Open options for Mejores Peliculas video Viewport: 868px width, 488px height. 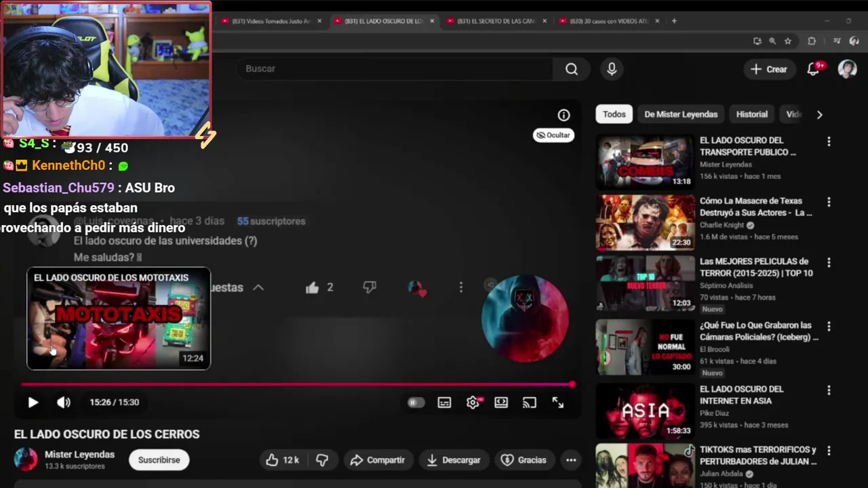[x=829, y=262]
